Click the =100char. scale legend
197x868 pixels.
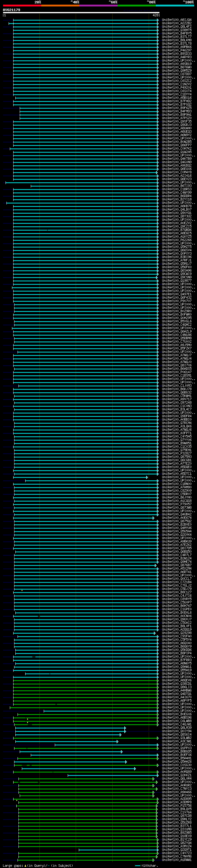tap(147, 865)
